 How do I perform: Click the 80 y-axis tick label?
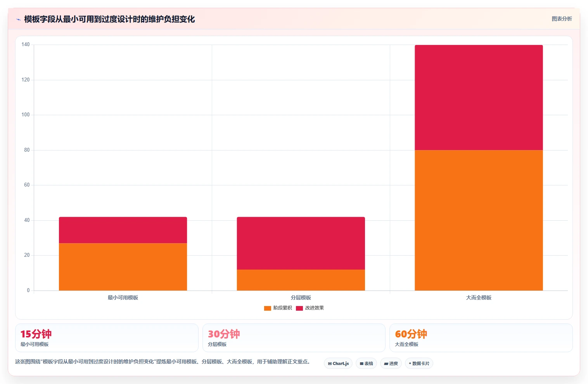27,150
